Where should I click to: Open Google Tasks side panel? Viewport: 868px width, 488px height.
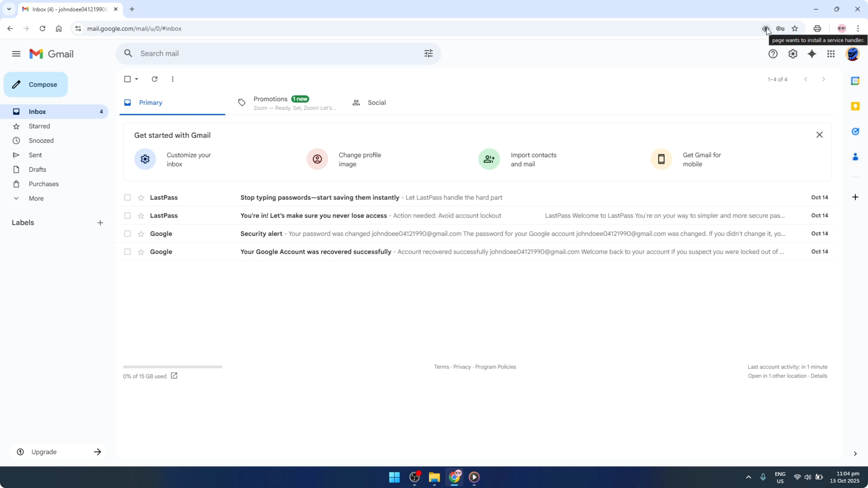pyautogui.click(x=855, y=132)
